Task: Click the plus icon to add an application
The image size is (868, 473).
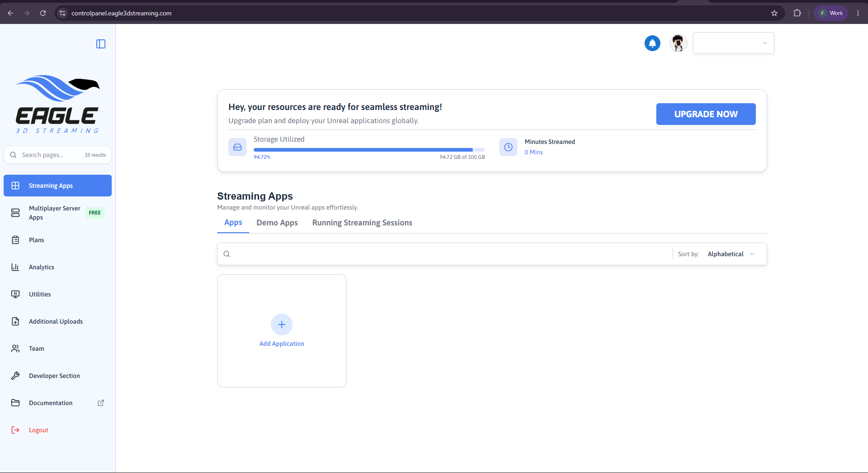Action: click(x=282, y=325)
